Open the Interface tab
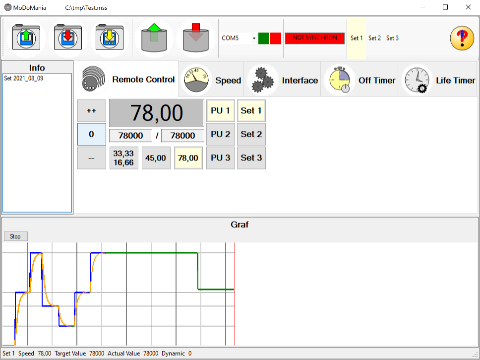Image resolution: width=480 pixels, height=360 pixels. point(283,80)
